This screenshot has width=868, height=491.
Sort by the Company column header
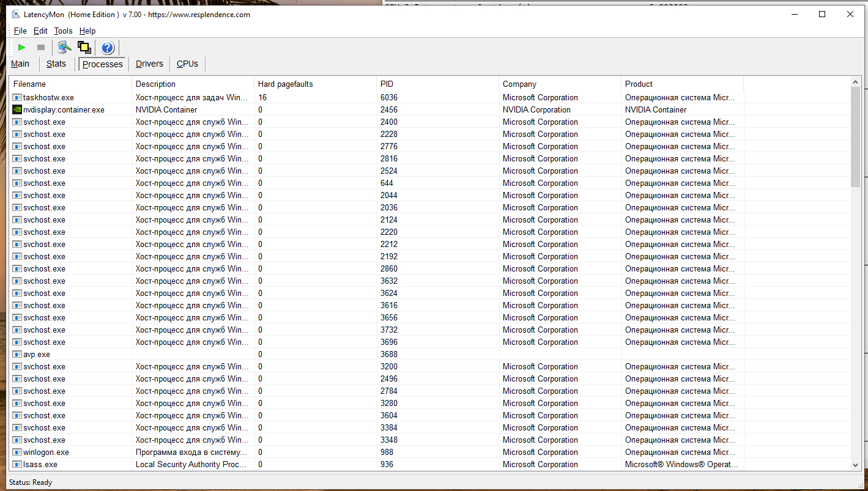(560, 84)
